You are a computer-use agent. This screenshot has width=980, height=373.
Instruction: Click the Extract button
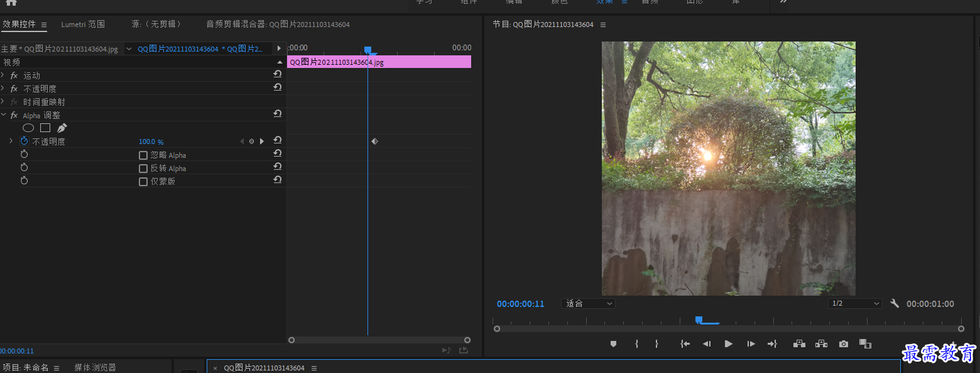(821, 344)
